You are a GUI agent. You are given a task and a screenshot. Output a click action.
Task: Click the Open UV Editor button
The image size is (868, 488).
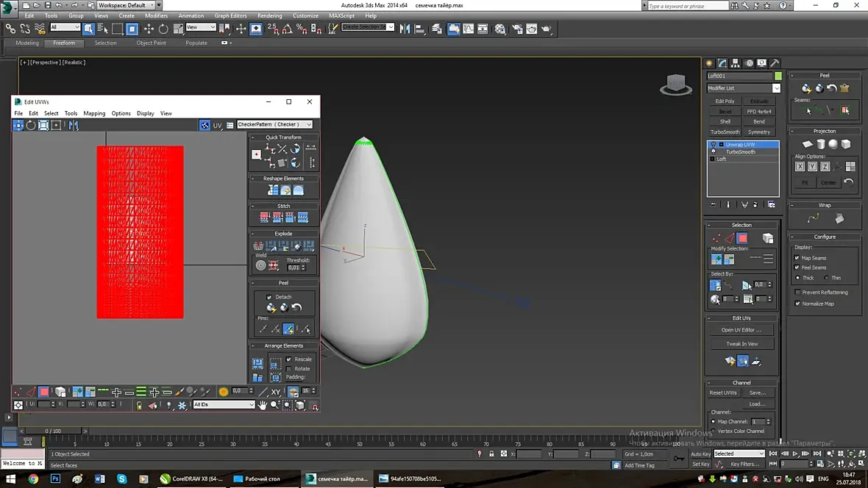pos(741,330)
